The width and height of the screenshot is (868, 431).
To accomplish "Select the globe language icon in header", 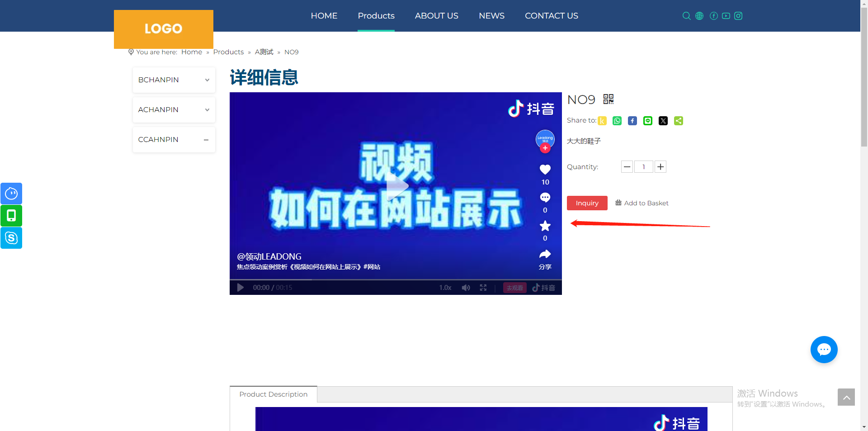I will click(699, 15).
